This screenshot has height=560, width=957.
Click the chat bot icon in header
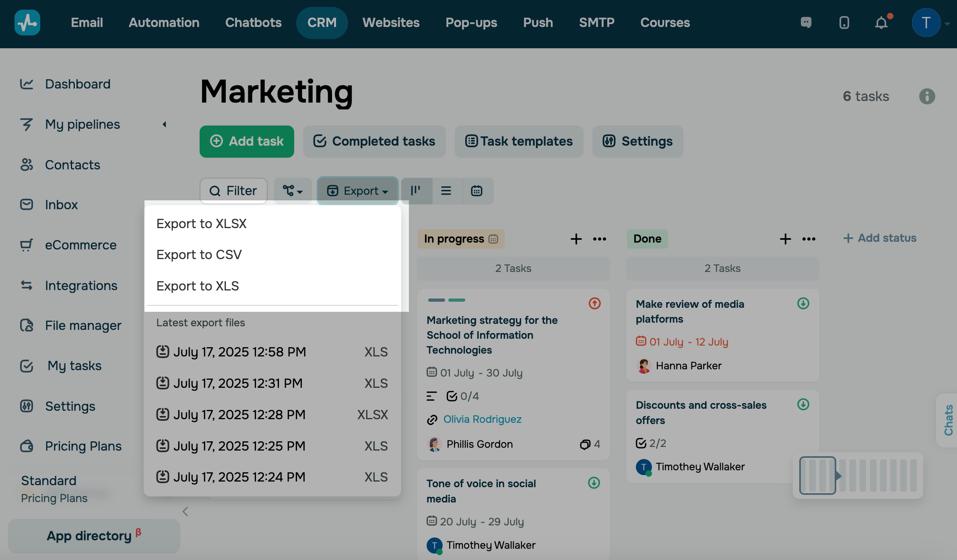806,23
